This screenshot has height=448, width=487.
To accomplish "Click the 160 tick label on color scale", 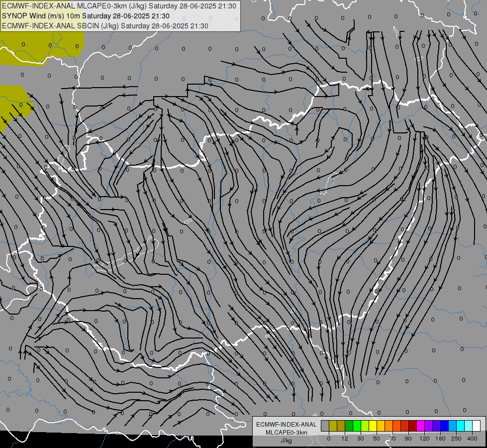I will pos(441,439).
